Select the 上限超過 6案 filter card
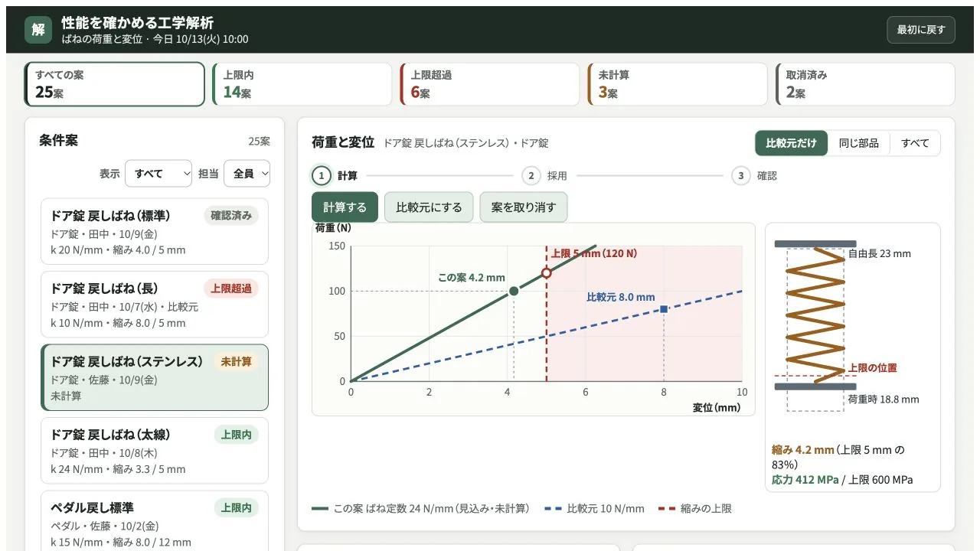The width and height of the screenshot is (980, 551). 489,84
